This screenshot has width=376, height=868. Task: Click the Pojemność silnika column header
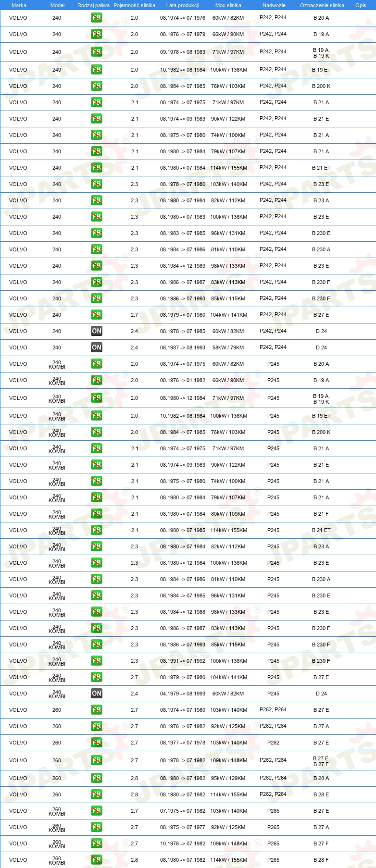pyautogui.click(x=134, y=5)
